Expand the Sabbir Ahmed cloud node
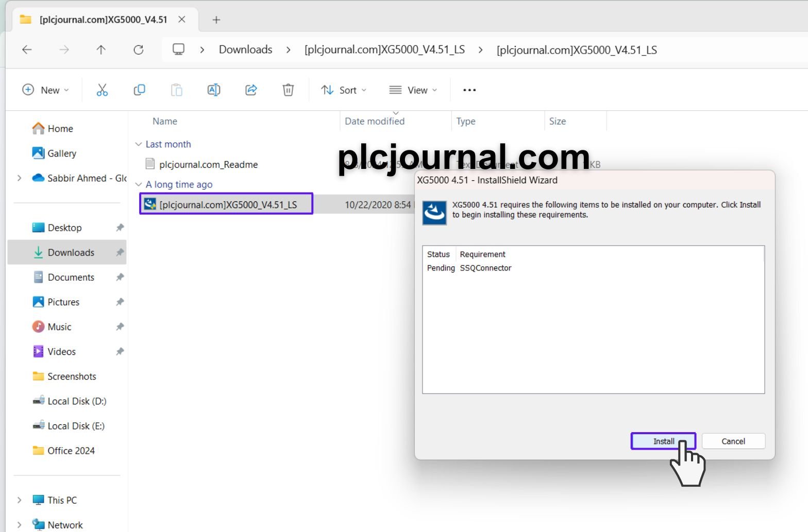Viewport: 808px width, 532px height. click(x=19, y=178)
